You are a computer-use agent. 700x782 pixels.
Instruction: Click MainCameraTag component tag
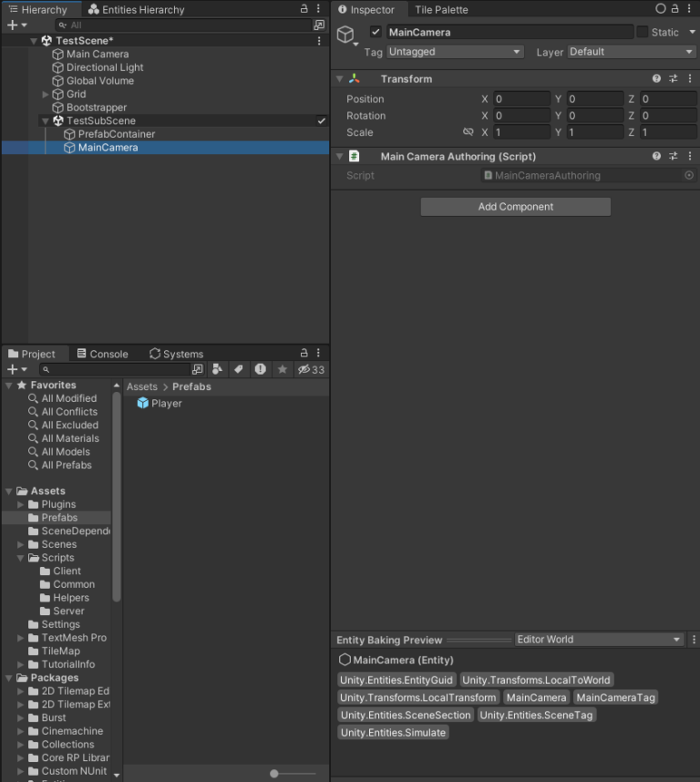615,697
